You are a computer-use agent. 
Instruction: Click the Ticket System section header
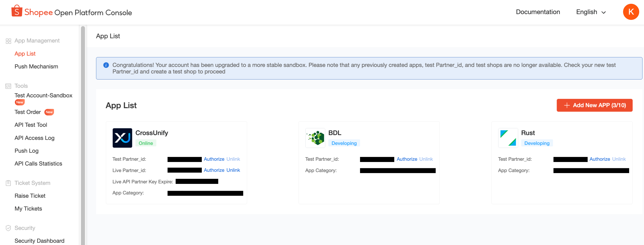coord(32,183)
